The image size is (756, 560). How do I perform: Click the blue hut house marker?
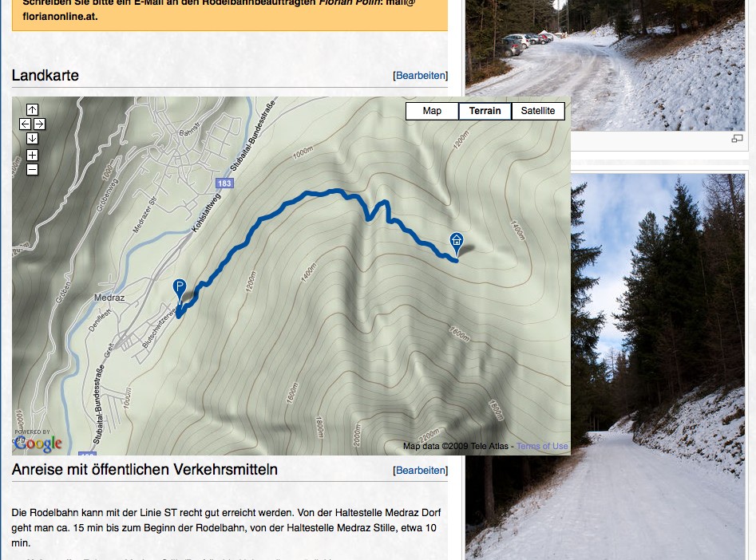456,241
